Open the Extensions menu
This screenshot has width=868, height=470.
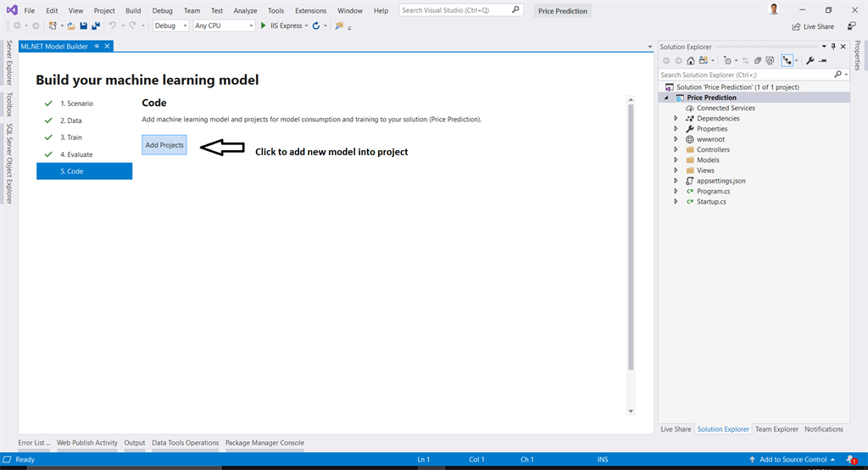click(310, 10)
